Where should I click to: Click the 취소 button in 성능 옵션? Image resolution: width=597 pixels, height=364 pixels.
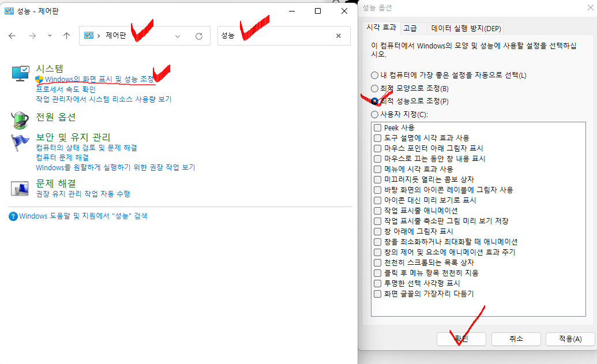point(516,339)
